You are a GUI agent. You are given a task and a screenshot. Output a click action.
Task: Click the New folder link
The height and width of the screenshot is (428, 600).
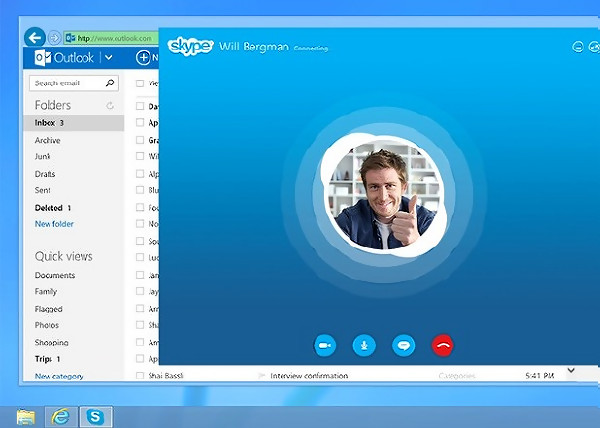coord(54,224)
